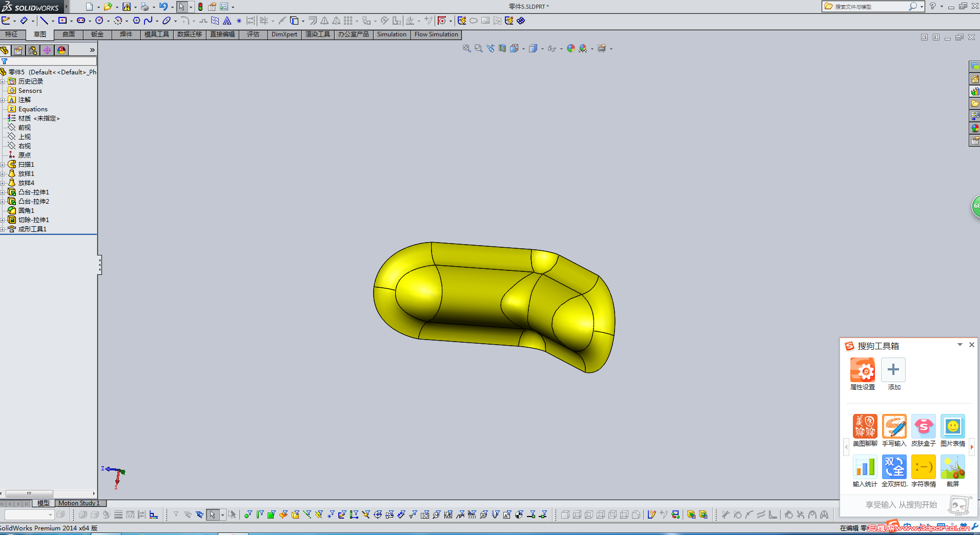Viewport: 980px width, 535px height.
Task: Select the Line sketch tool
Action: click(x=44, y=21)
